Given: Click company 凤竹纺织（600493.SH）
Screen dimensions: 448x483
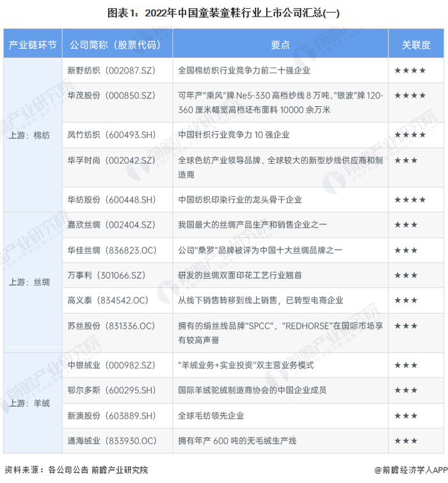Looking at the screenshot, I should click(x=111, y=135).
